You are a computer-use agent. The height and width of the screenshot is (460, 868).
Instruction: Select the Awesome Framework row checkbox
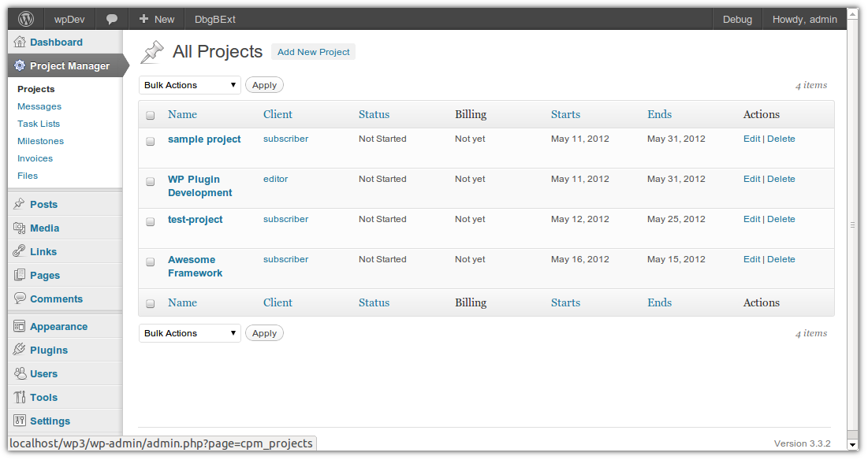point(150,262)
